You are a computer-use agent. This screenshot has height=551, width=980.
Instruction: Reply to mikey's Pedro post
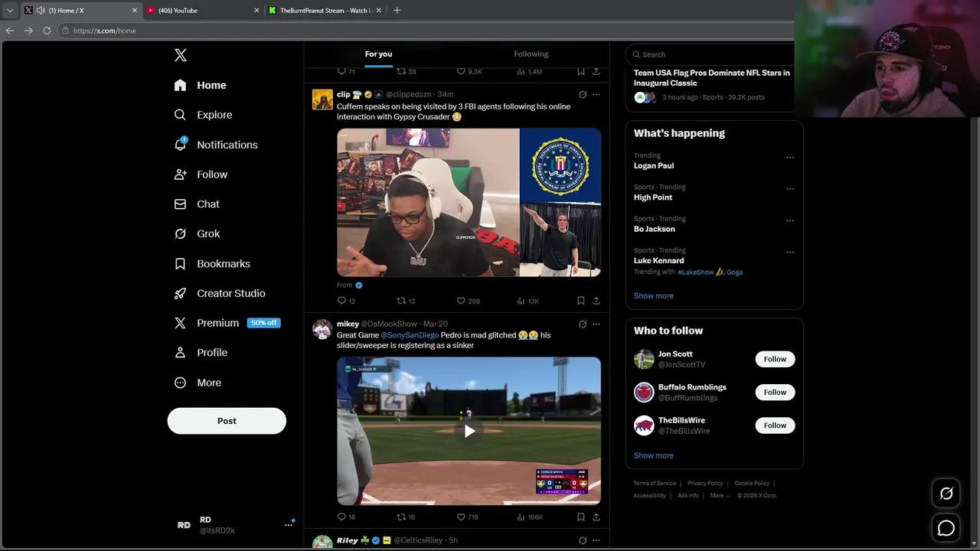tap(346, 517)
